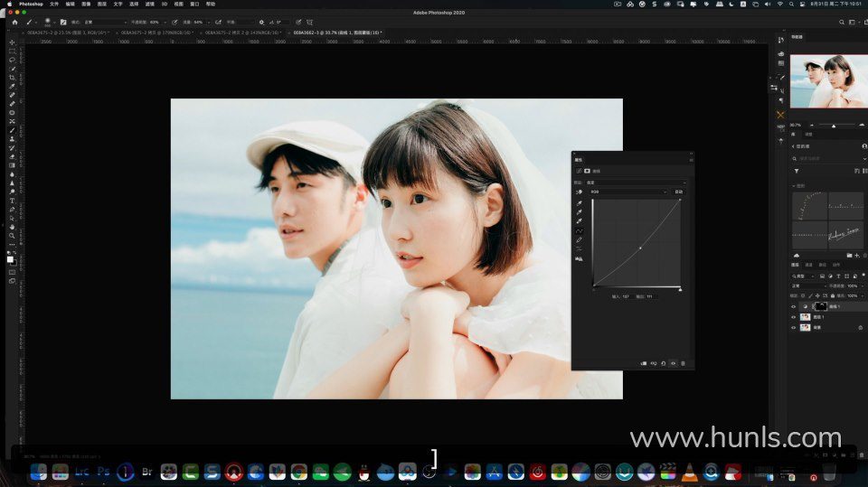The image size is (868, 487).
Task: Click the reset adjustment icon in Properties panel
Action: click(x=664, y=363)
